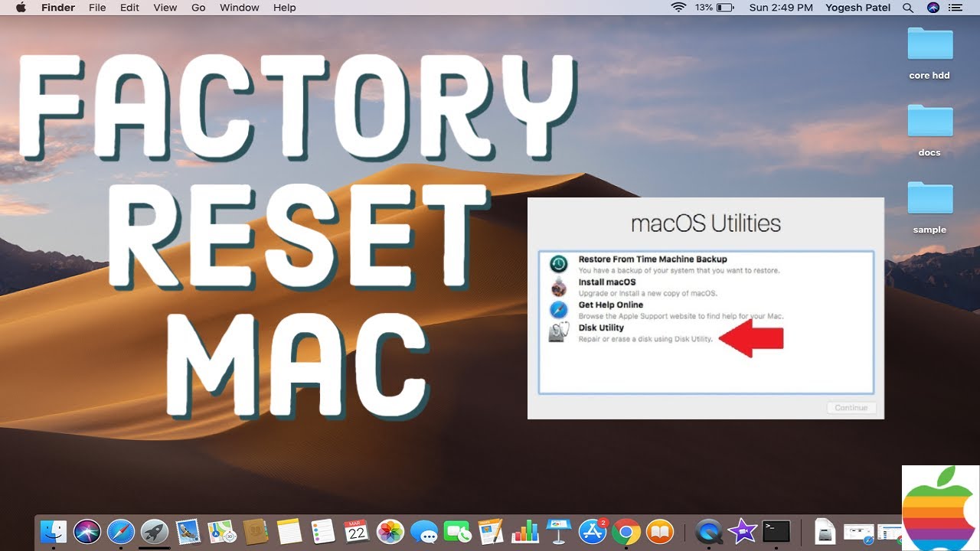
Task: Open Photos app in Dock
Action: 390,531
